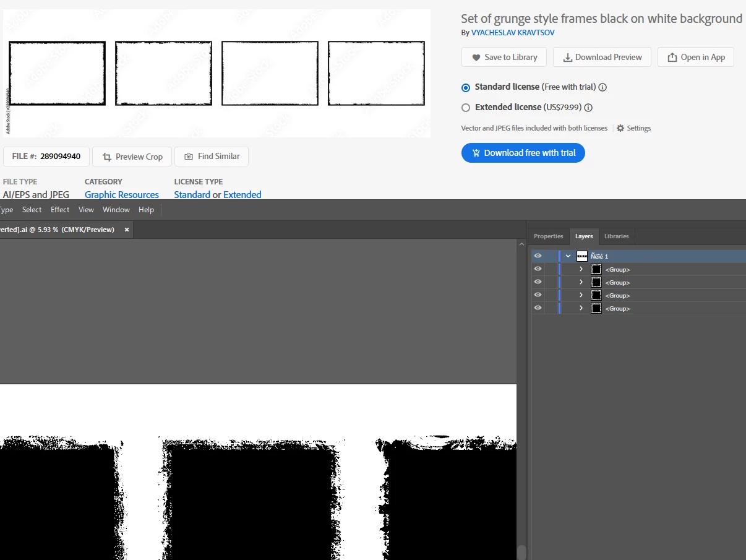746x560 pixels.
Task: Click the canvas scrollbar up arrow
Action: (x=521, y=244)
